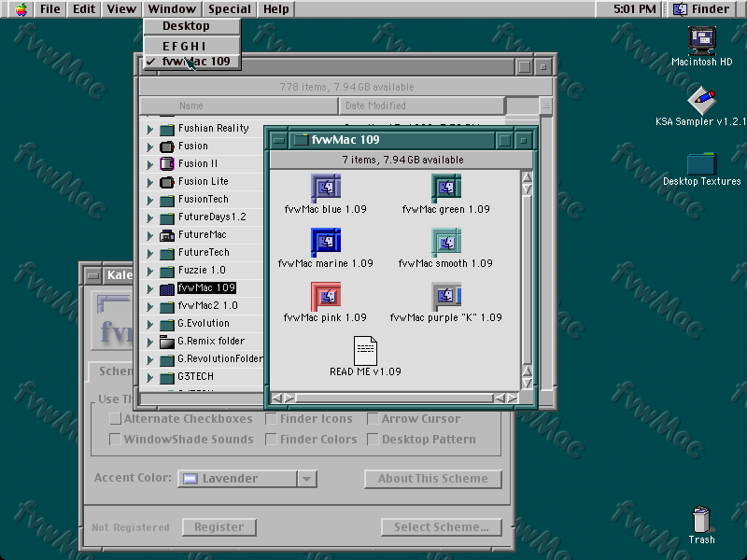Click the menu bar clock showing 5:01 PM
Viewport: 747px width, 560px height.
coord(635,9)
